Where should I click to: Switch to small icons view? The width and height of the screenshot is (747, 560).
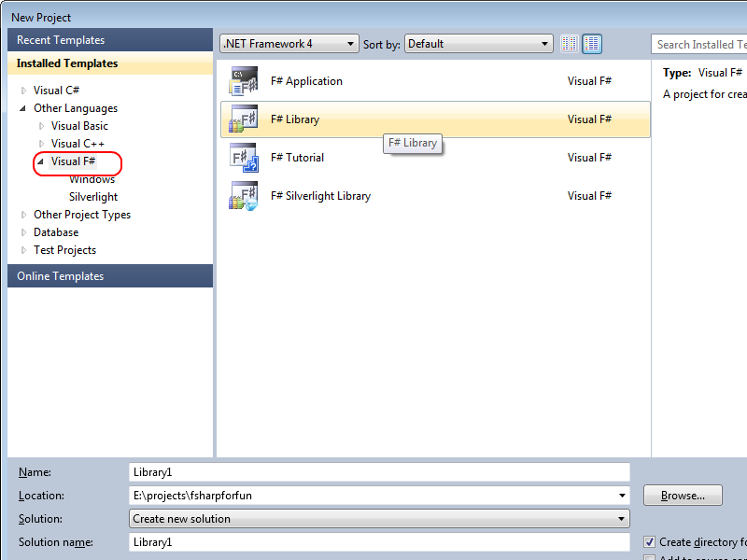point(570,44)
